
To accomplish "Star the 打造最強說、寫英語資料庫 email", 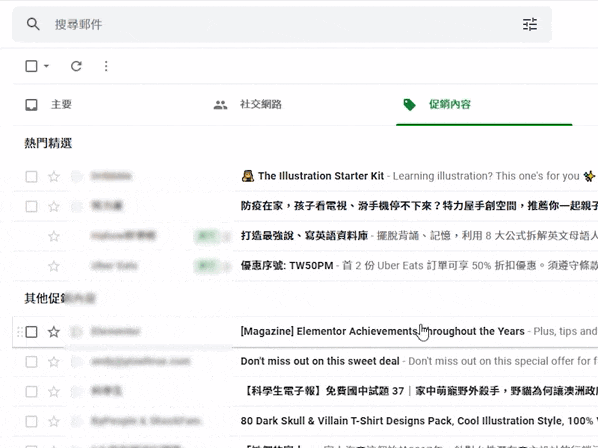I will click(54, 236).
